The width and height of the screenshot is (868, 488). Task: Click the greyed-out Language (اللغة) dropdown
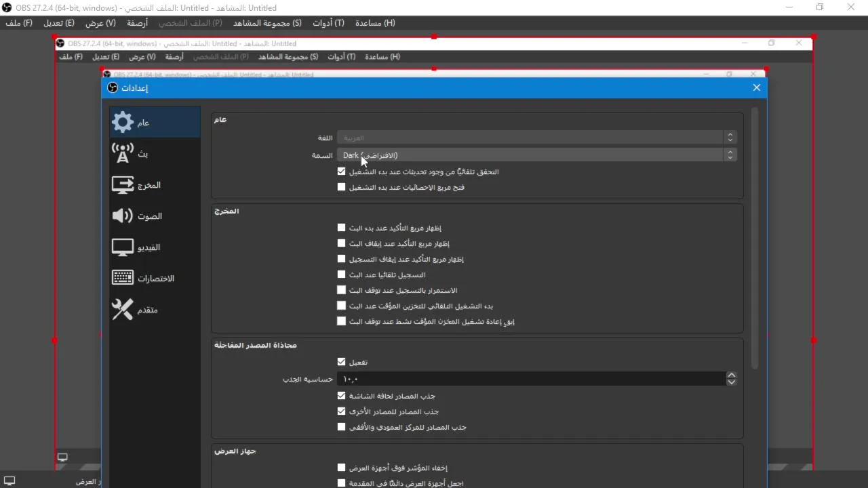click(536, 138)
